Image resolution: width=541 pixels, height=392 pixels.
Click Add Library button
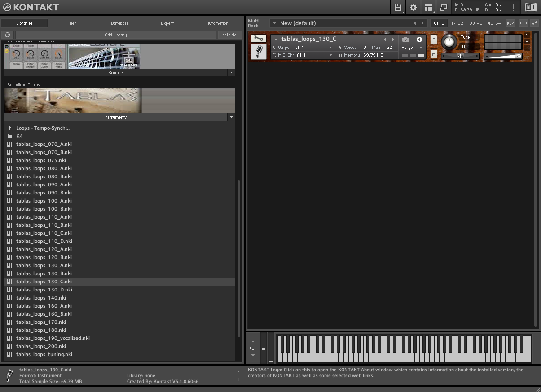tap(116, 35)
